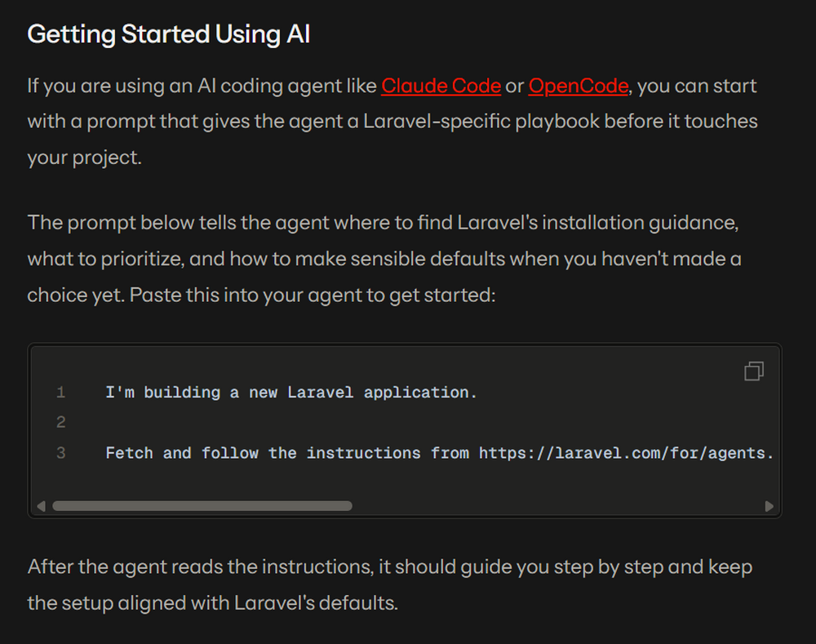Click the "I'm building a new Laravel application." line
Screen dimensions: 816x644
[x=290, y=393]
